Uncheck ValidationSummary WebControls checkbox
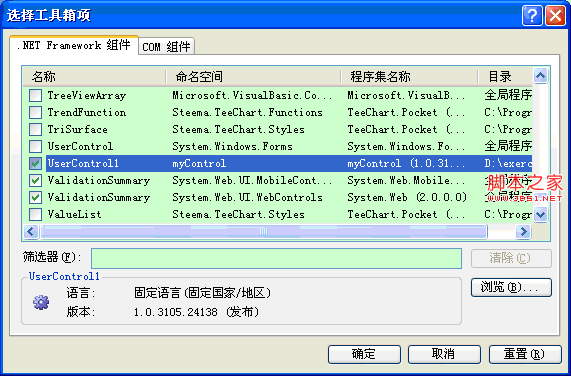571x376 pixels. tap(35, 197)
